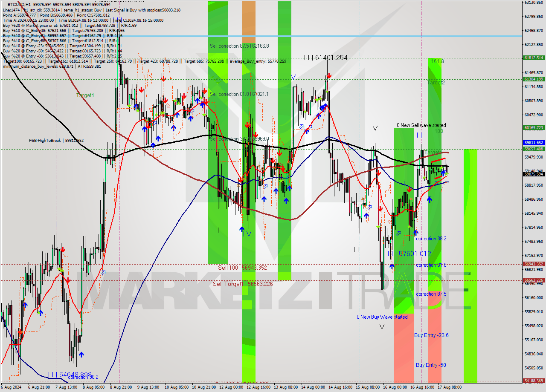Select the green 60165.723 price tag
Image resolution: width=546 pixels, height=392 pixels.
click(534, 127)
